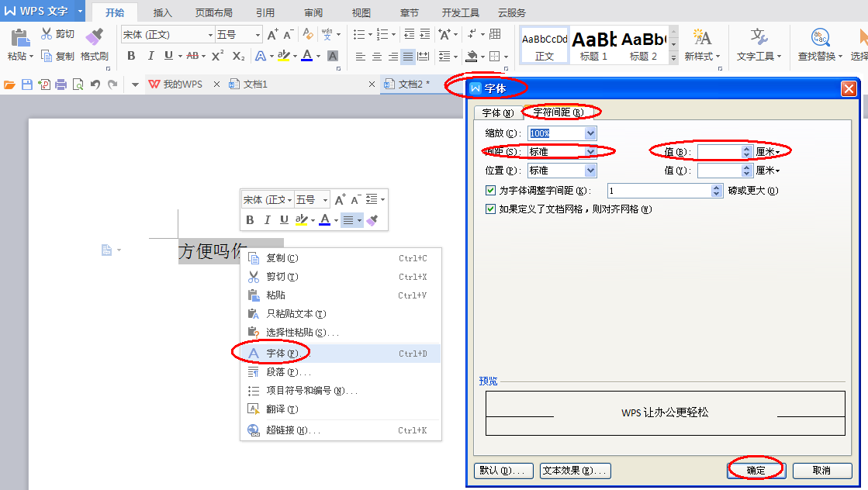Choose 段落(P)... from the context menu
The height and width of the screenshot is (490, 868).
click(x=341, y=372)
